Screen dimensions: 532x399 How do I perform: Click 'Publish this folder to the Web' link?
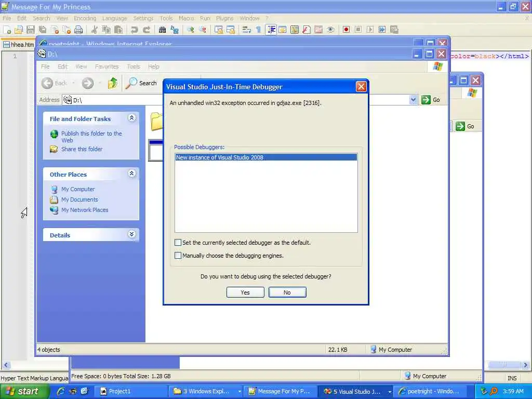click(x=91, y=137)
